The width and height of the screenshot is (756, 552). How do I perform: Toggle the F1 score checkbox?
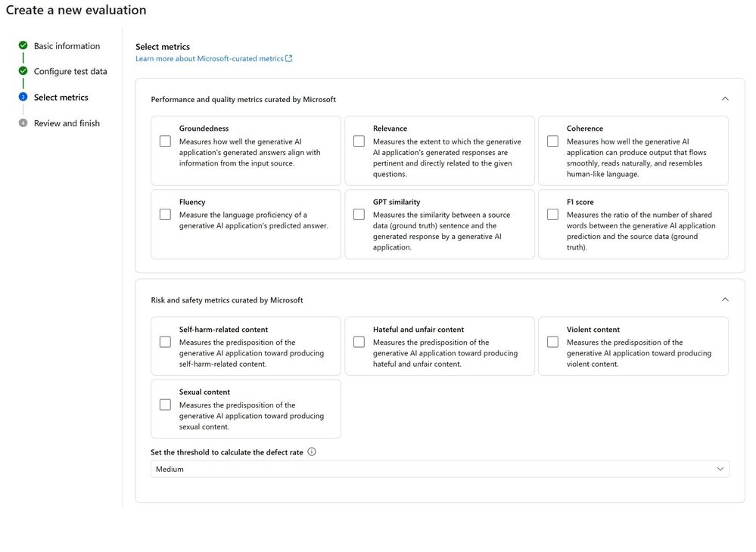[x=552, y=215]
